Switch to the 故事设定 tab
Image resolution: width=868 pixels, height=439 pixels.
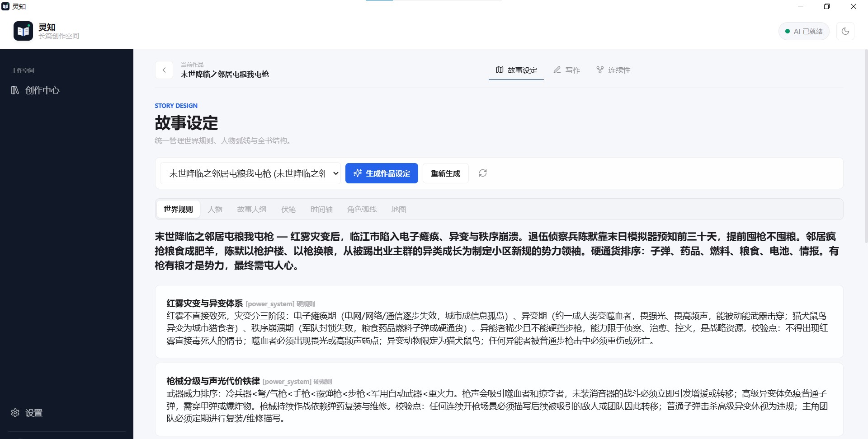point(516,70)
